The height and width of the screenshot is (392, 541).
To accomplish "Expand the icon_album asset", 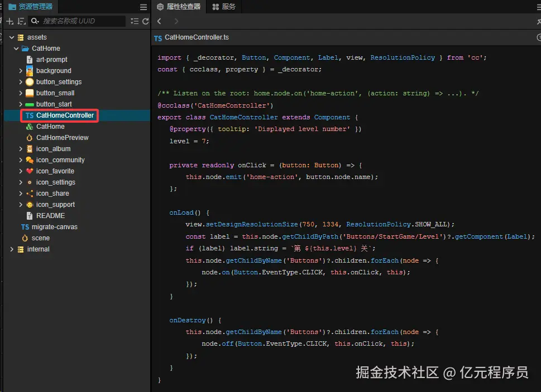I will 21,149.
